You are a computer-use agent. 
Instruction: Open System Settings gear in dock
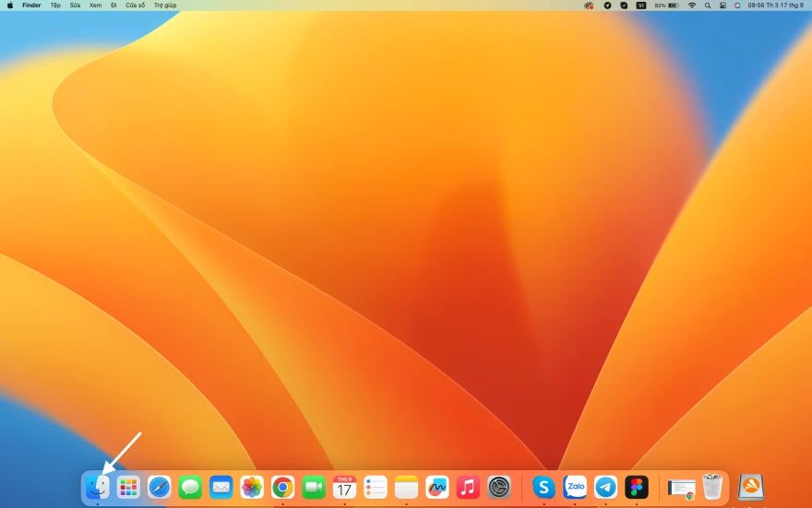click(498, 488)
